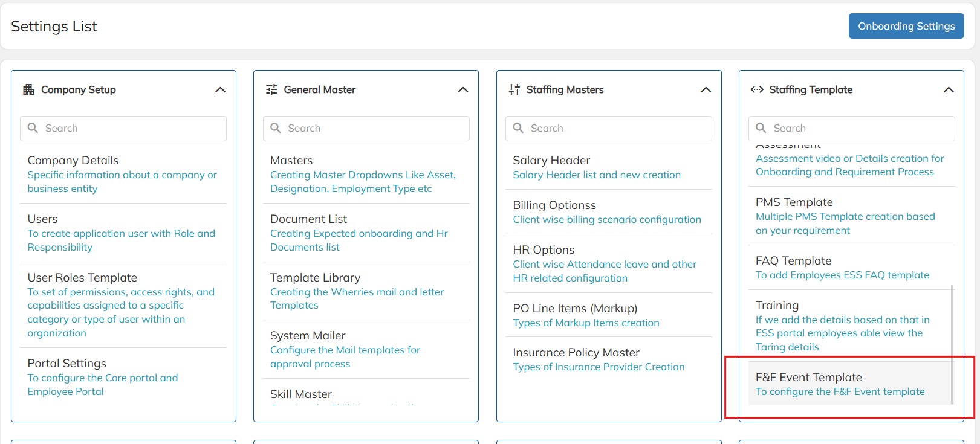Open User Roles Template
The height and width of the screenshot is (444, 980).
82,278
